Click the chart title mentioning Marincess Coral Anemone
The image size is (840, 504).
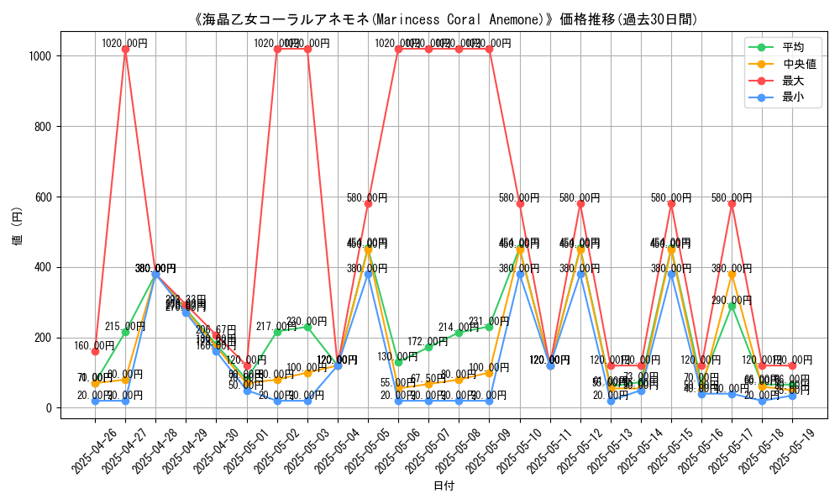click(x=444, y=20)
